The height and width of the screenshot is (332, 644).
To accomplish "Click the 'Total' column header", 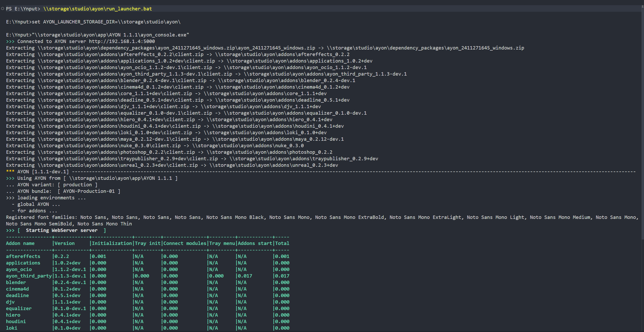I will pyautogui.click(x=282, y=243).
